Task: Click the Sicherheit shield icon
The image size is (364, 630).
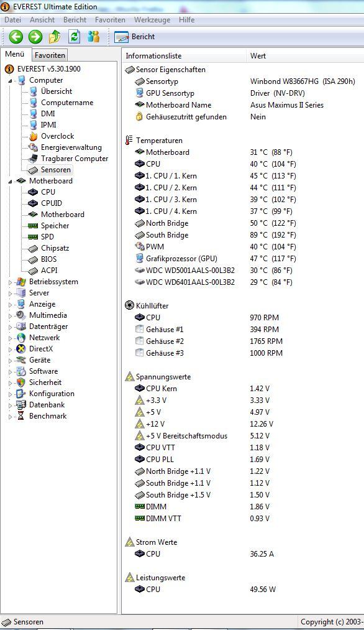Action: click(21, 382)
